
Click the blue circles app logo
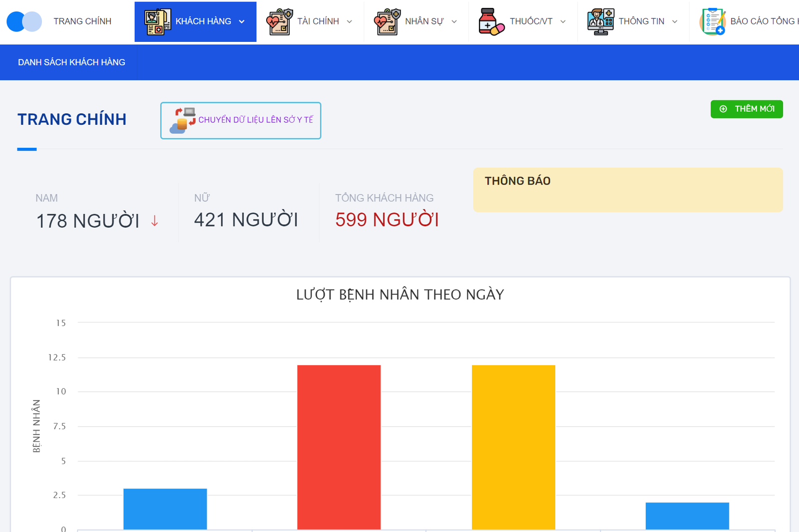[x=24, y=21]
